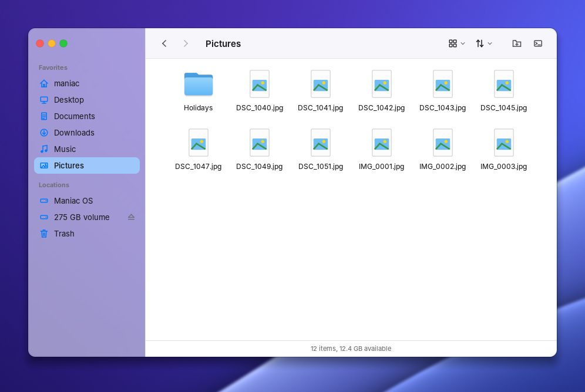Select the DSC_1049.jpg file icon

260,143
